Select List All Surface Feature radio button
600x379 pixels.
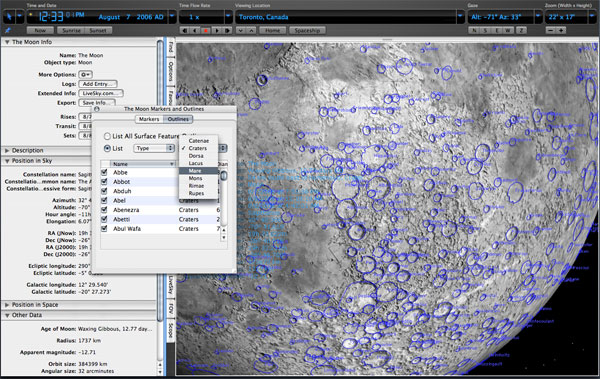click(108, 136)
